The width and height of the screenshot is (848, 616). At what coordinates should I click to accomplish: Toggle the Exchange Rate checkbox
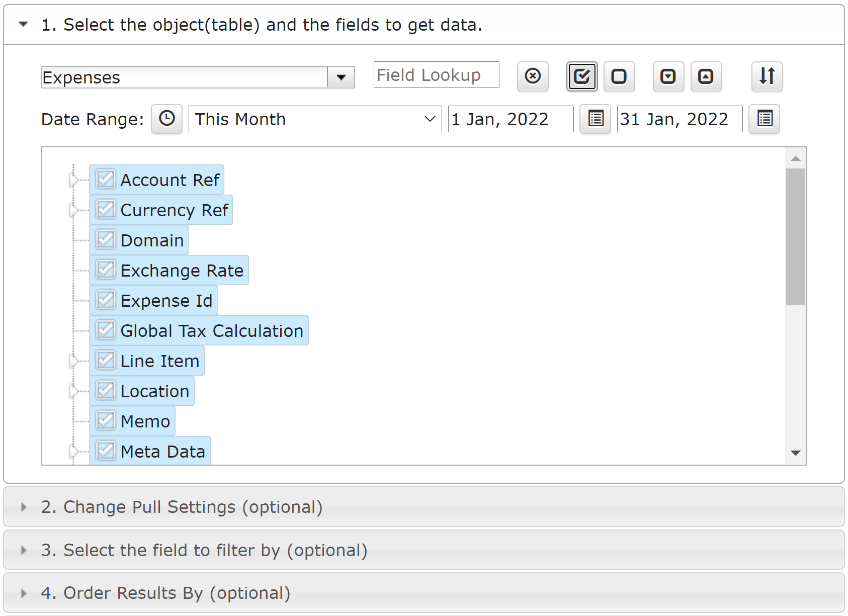point(106,270)
